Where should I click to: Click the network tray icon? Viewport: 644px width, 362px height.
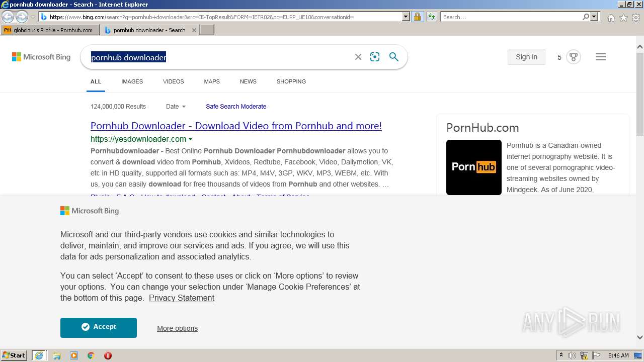coord(584,355)
